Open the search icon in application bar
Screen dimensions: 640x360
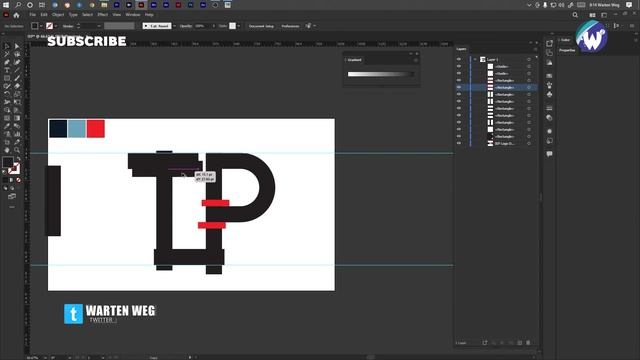point(575,15)
